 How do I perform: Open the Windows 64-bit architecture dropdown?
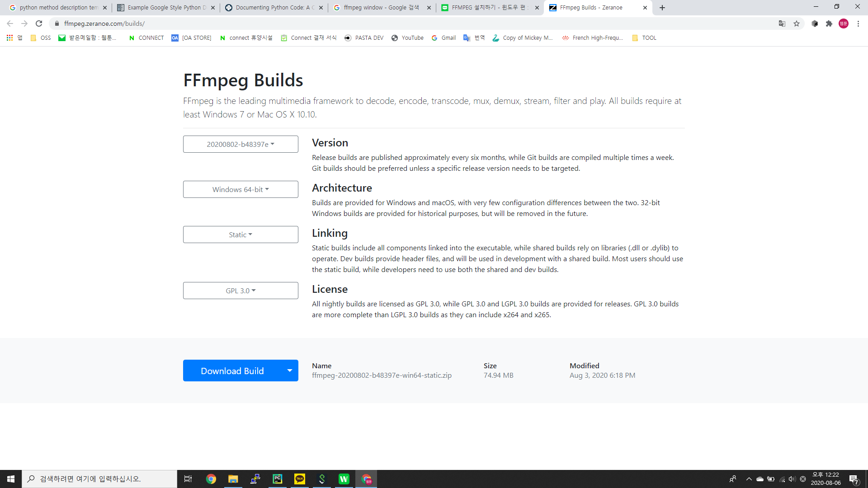click(x=241, y=189)
